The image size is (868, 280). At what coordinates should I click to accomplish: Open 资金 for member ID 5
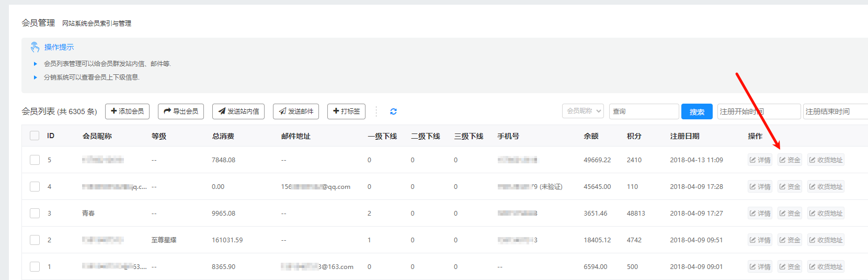pyautogui.click(x=790, y=160)
